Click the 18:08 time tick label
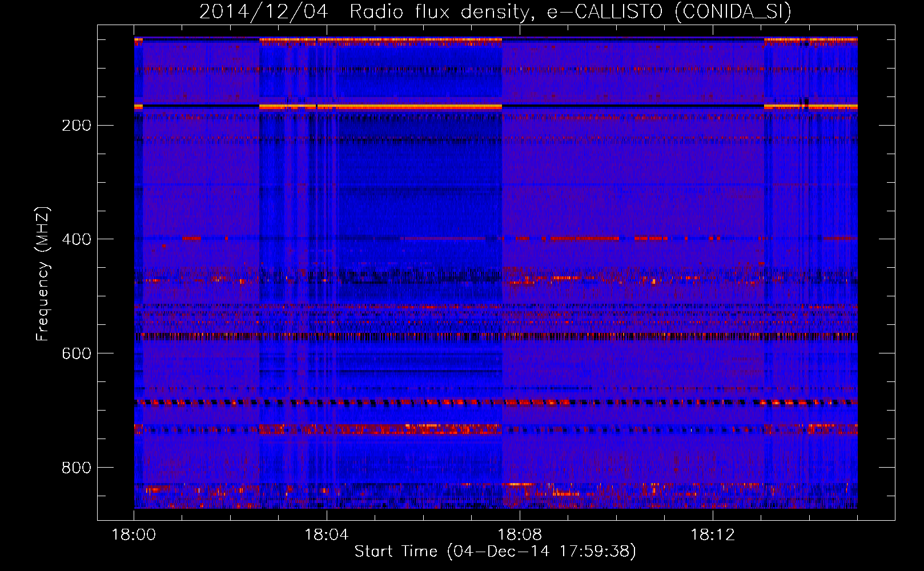924x571 pixels. [x=520, y=535]
